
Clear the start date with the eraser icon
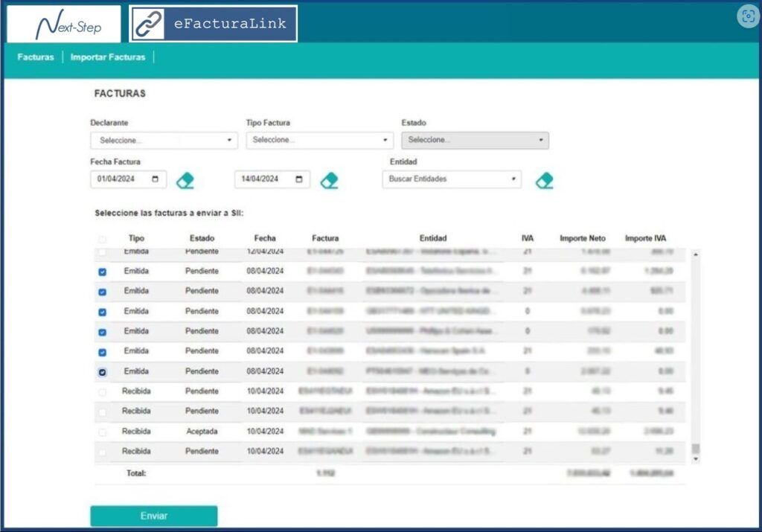click(x=185, y=181)
